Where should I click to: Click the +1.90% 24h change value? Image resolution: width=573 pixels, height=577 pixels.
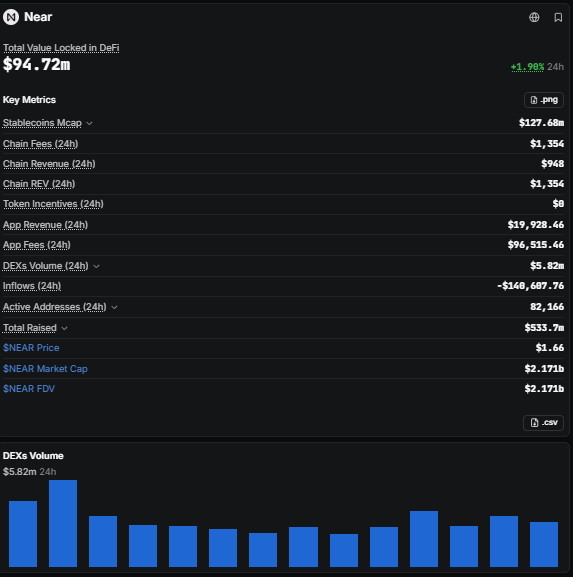[527, 67]
